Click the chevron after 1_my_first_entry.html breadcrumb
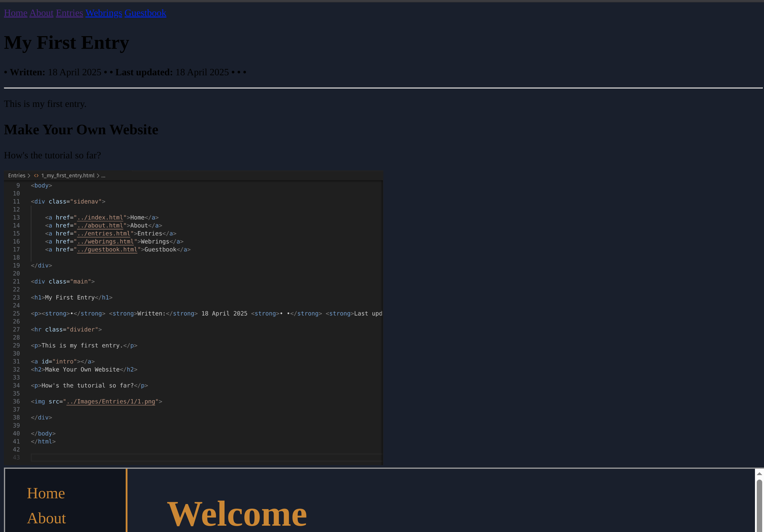The image size is (764, 532). [x=98, y=176]
